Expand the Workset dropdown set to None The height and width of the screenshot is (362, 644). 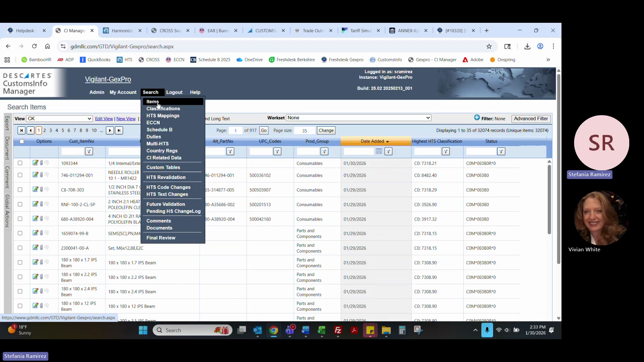[358, 118]
